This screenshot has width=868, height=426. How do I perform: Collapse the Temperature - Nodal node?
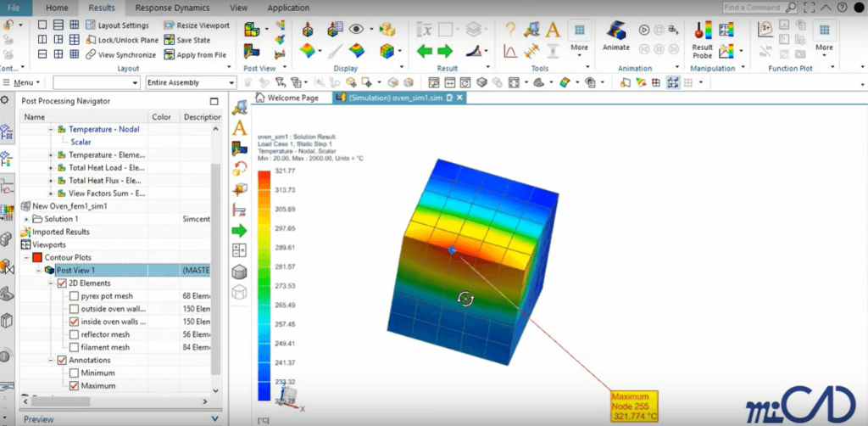(x=51, y=129)
